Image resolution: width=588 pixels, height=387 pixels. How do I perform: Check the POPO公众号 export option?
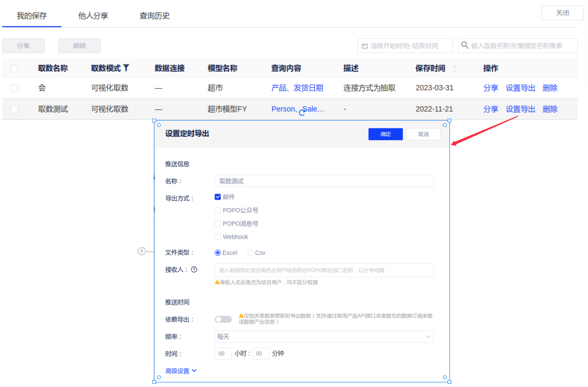coord(218,210)
